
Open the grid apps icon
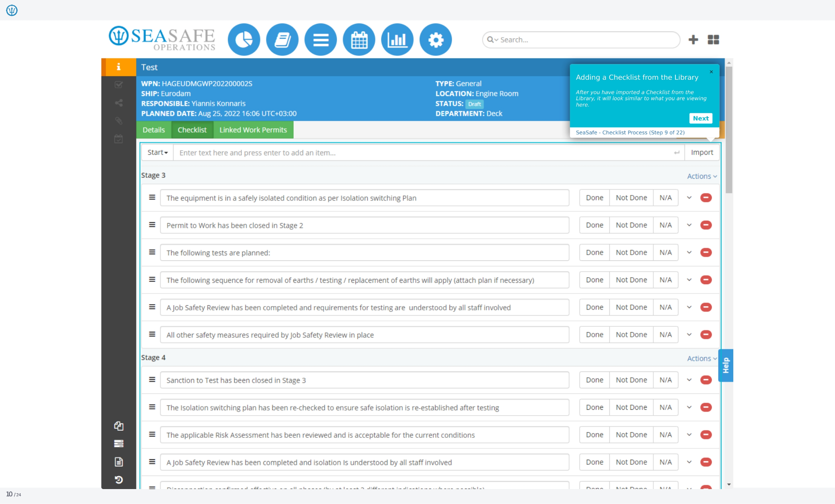(x=713, y=40)
